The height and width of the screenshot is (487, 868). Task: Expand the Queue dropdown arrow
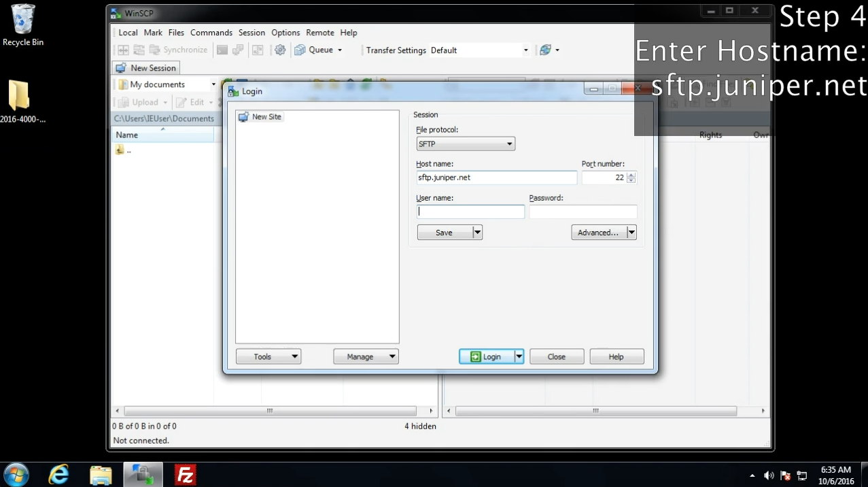pyautogui.click(x=340, y=50)
